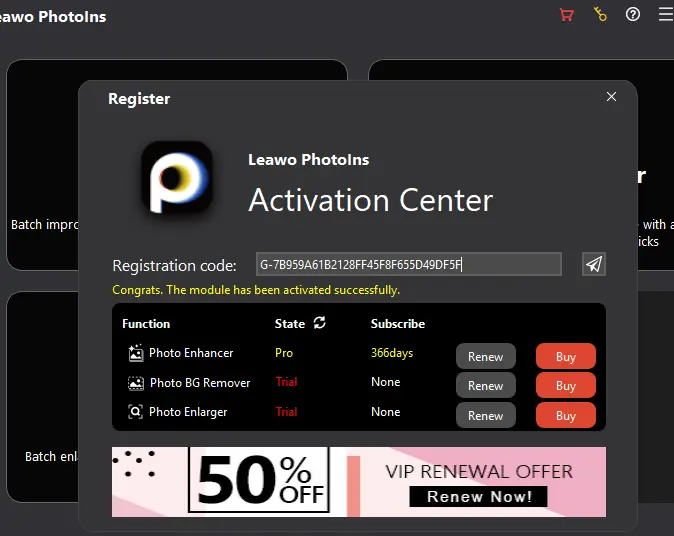Click the Trial state of Photo Enlarger

[x=286, y=412]
